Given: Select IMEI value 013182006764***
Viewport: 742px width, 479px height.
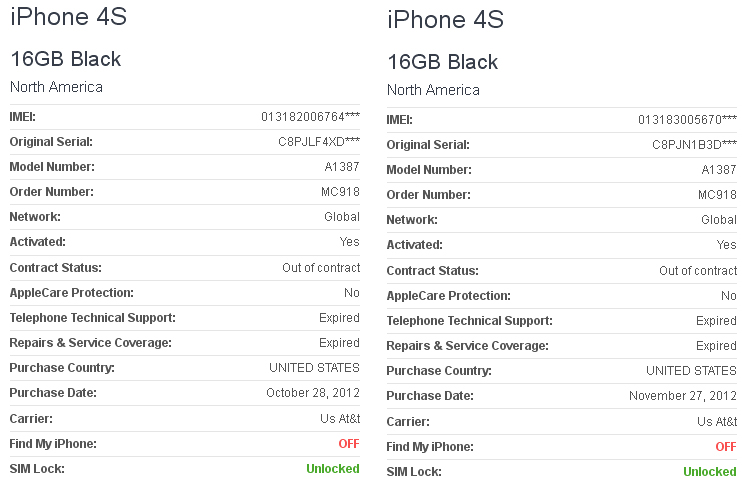Looking at the screenshot, I should (x=310, y=117).
